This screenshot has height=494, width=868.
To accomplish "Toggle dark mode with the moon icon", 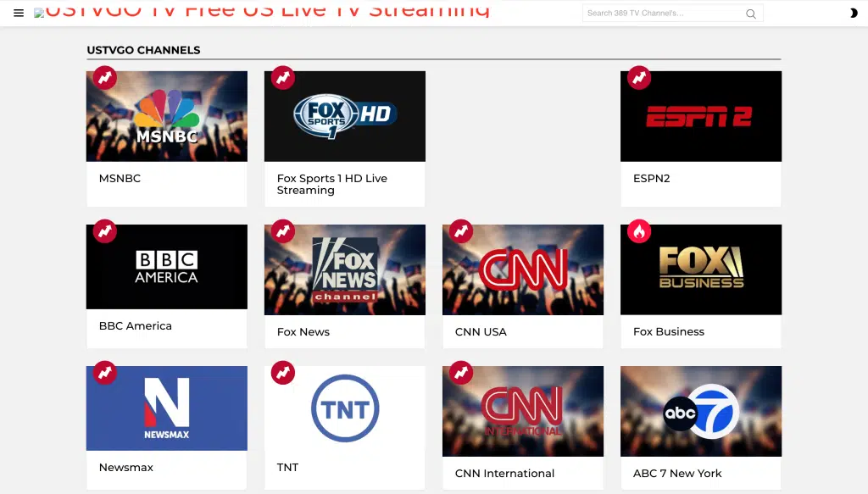I will click(x=854, y=13).
